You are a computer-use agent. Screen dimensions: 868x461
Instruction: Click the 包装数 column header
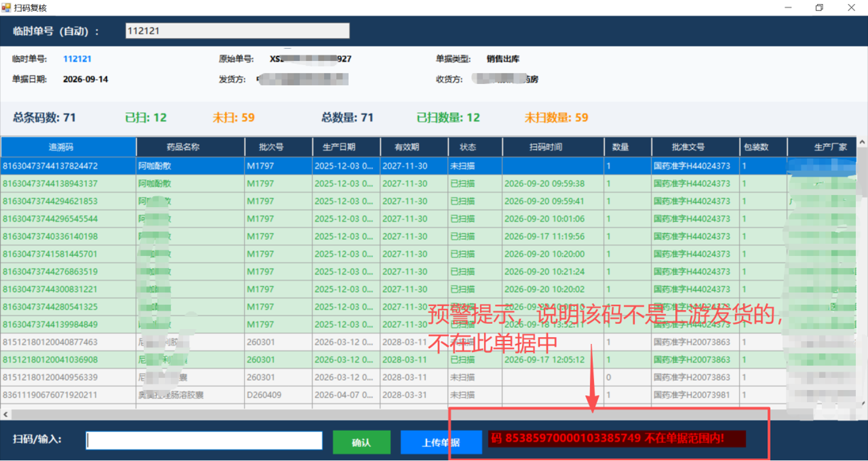pyautogui.click(x=764, y=147)
